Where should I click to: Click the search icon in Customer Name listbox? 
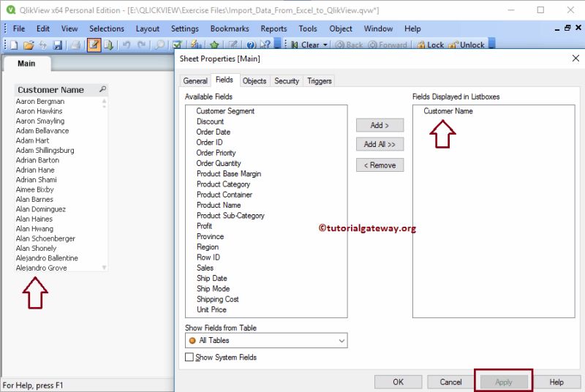coord(102,89)
